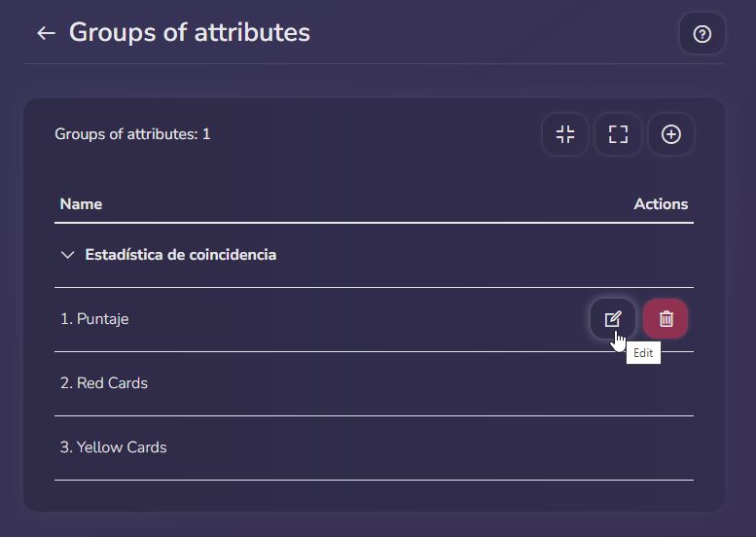Click the Groups of attributes page title
The image size is (756, 537).
tap(190, 33)
